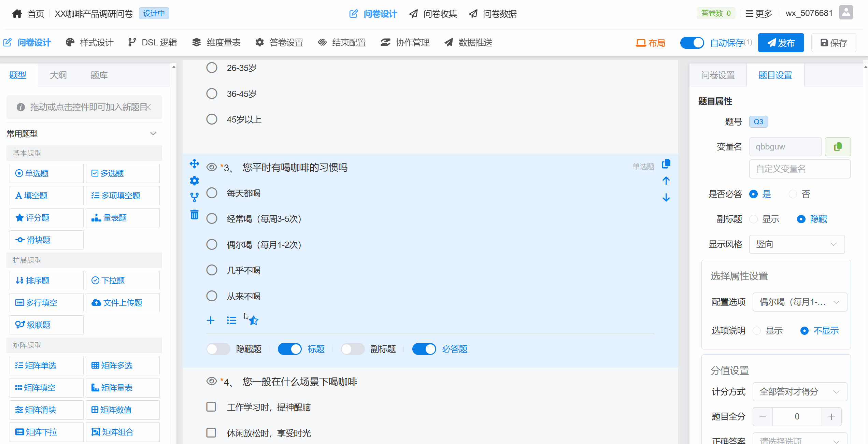Open the 显示风格 dropdown
The image size is (868, 444).
tap(797, 244)
